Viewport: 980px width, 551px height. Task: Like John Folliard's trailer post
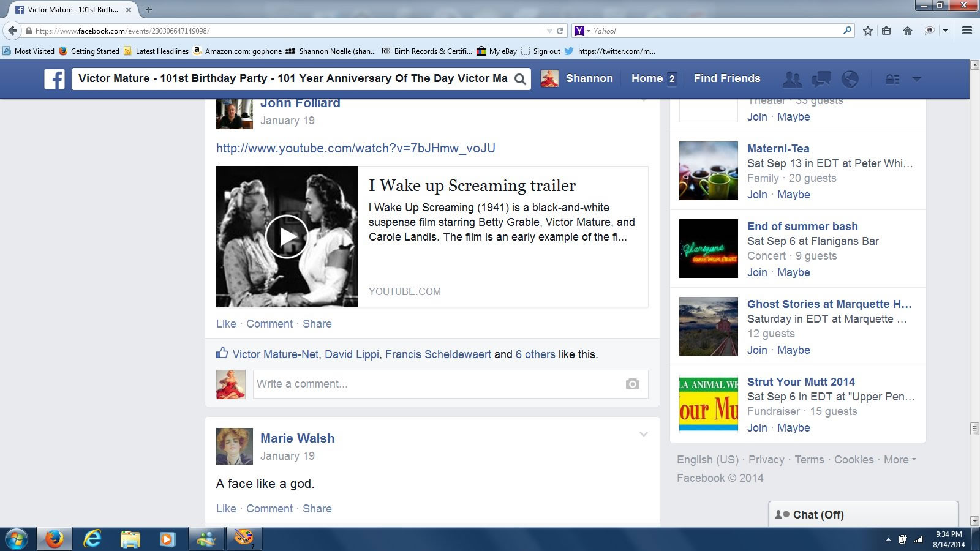[226, 324]
